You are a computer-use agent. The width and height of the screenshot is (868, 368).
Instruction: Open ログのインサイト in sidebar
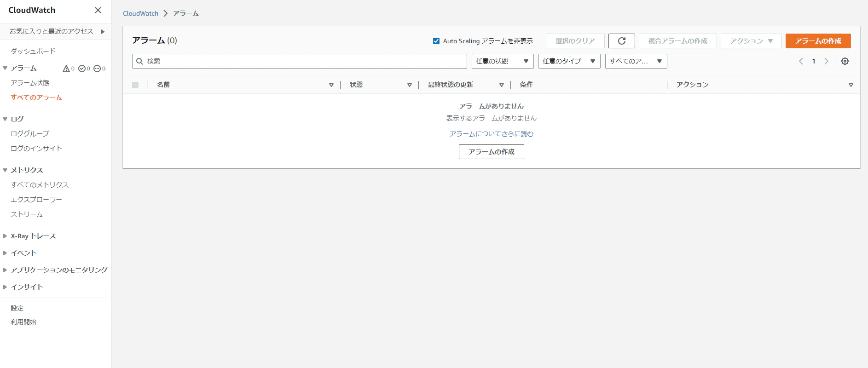pos(36,149)
